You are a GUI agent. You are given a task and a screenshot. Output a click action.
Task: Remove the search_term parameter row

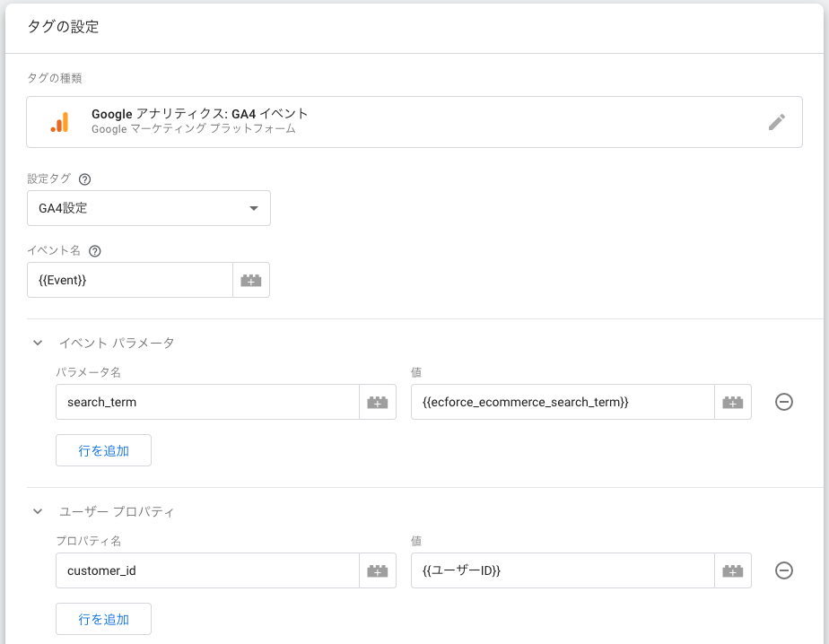783,402
